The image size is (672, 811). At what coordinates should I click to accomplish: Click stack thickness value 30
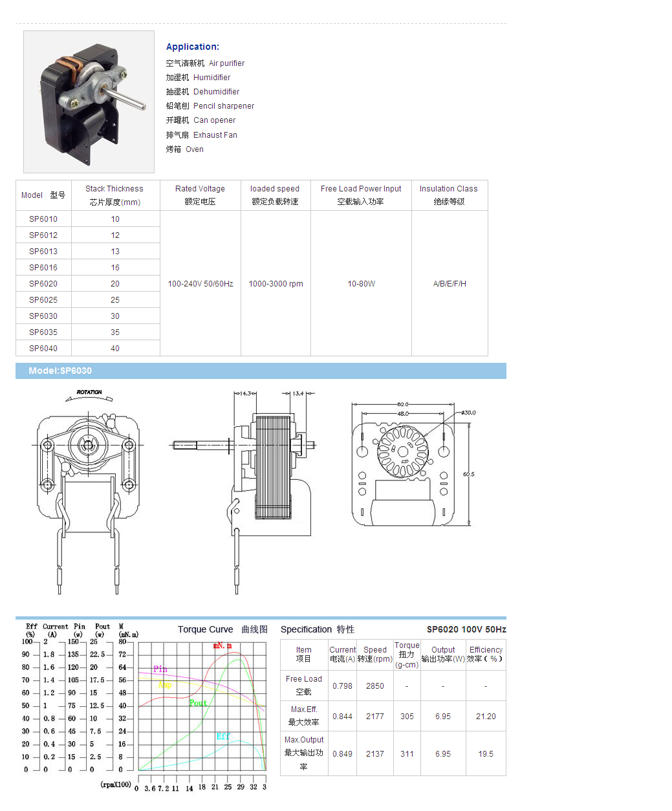pyautogui.click(x=115, y=316)
